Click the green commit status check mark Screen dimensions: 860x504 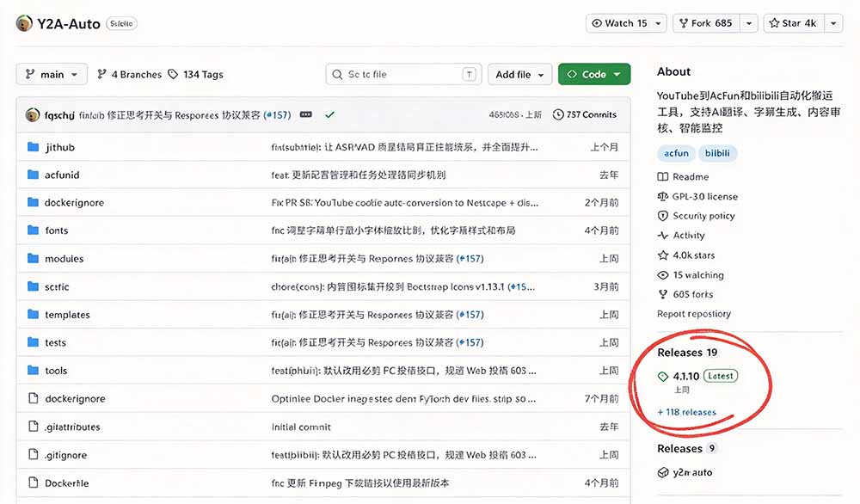[329, 114]
